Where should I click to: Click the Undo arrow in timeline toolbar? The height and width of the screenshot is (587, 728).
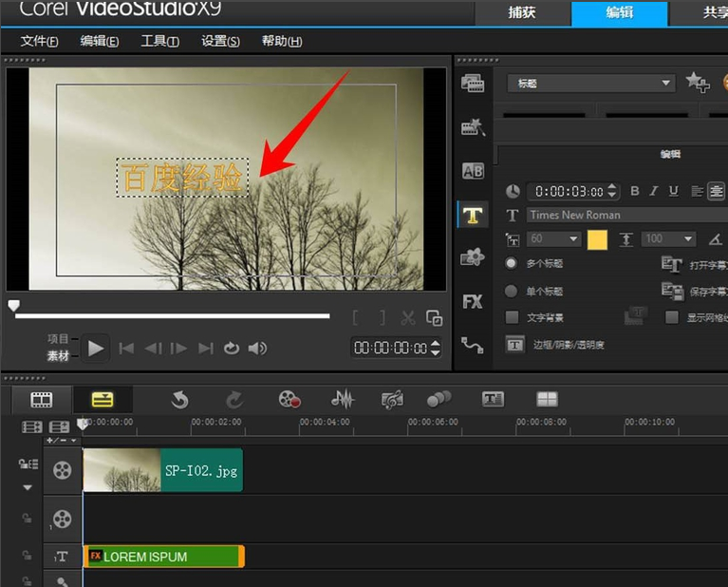click(179, 400)
